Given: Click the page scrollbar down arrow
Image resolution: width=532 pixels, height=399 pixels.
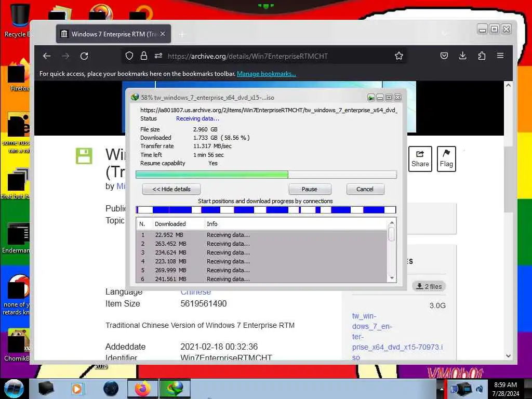Looking at the screenshot, I should [x=508, y=356].
